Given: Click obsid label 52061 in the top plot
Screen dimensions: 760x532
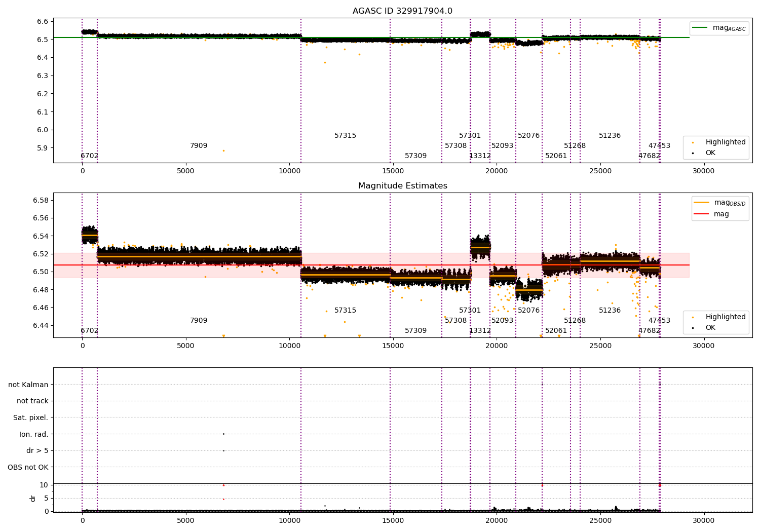Looking at the screenshot, I should [556, 156].
